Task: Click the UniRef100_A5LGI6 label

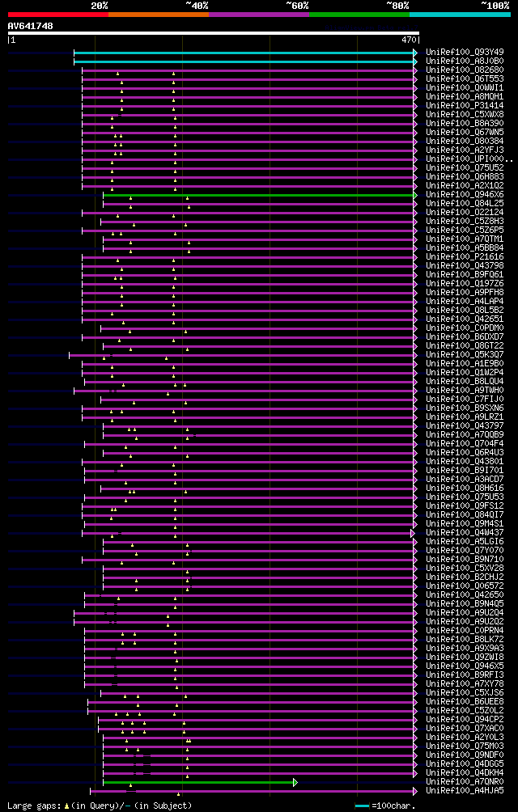Action: (x=465, y=542)
